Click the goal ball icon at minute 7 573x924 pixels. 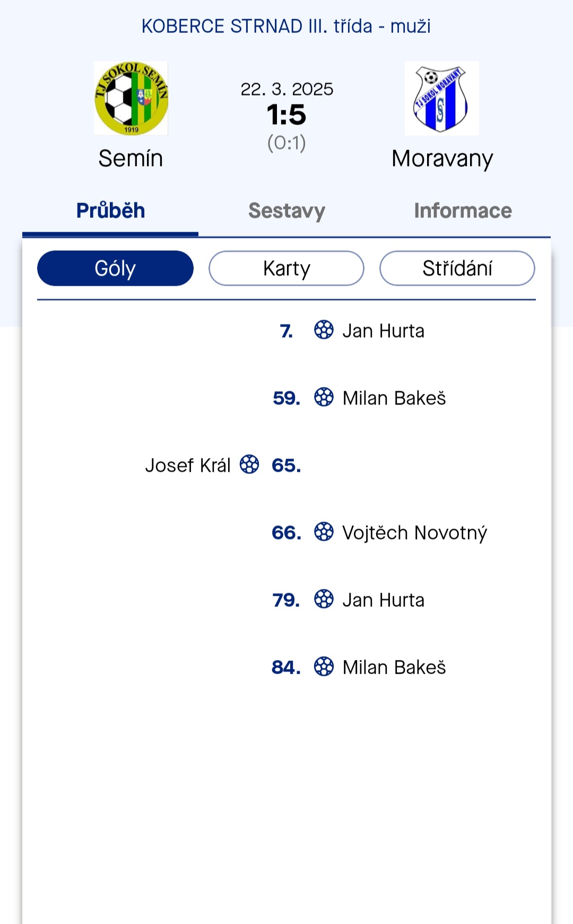[x=324, y=330]
